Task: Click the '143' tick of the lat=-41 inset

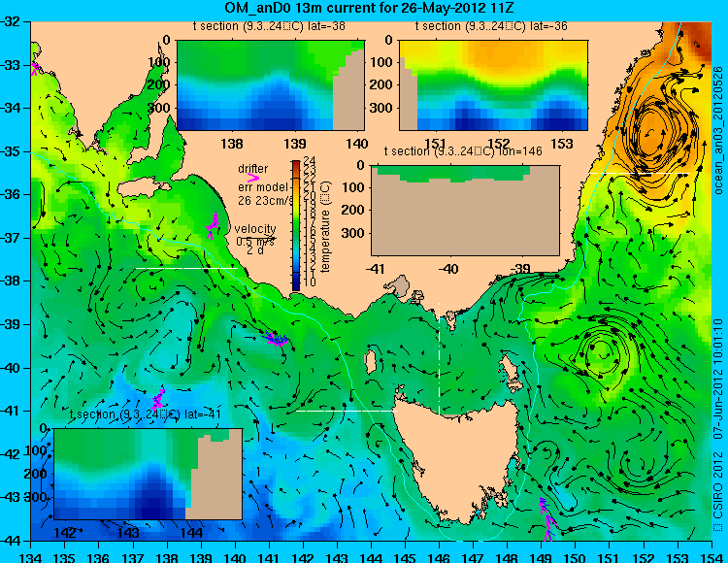Action: point(128,532)
